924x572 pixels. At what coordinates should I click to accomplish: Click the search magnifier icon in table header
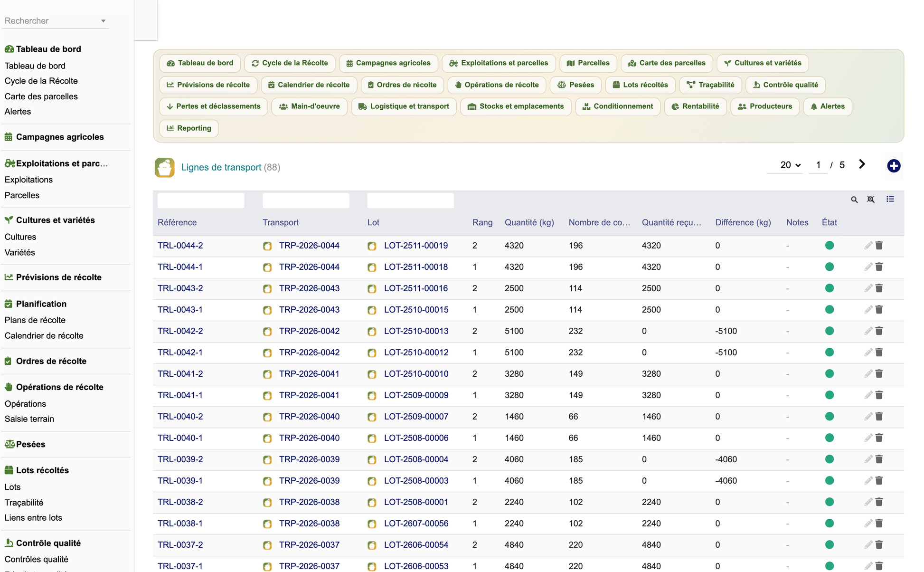point(854,200)
